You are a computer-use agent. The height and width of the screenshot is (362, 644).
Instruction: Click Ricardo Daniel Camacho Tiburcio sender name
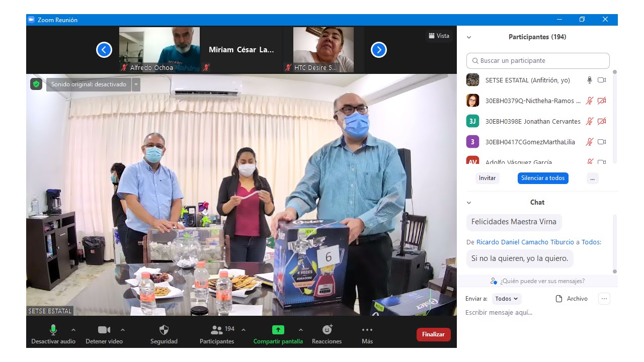point(525,242)
